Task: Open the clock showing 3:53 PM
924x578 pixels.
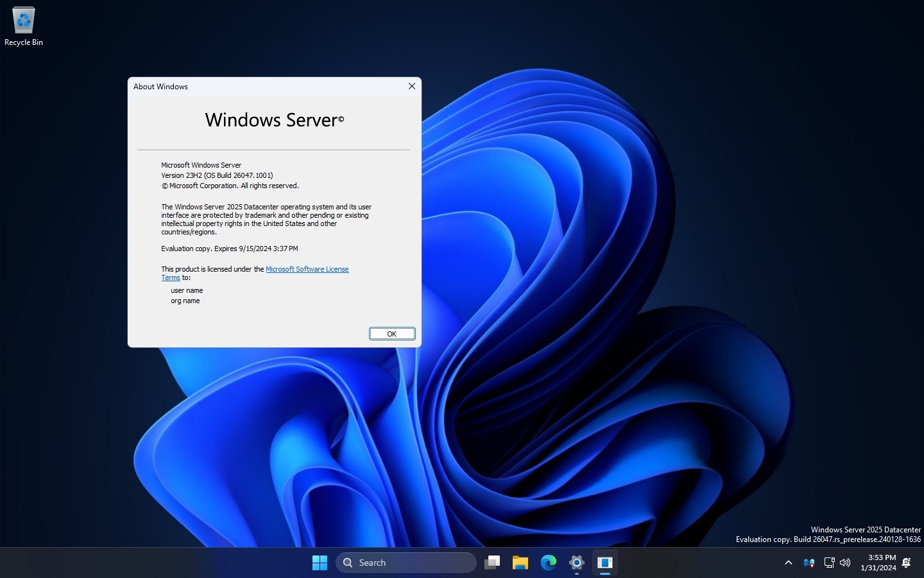Action: point(878,563)
